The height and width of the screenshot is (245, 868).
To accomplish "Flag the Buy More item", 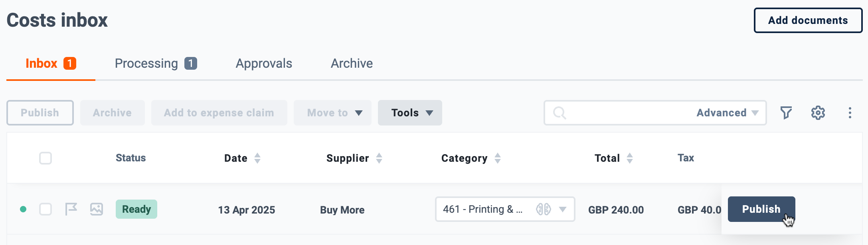I will (71, 209).
